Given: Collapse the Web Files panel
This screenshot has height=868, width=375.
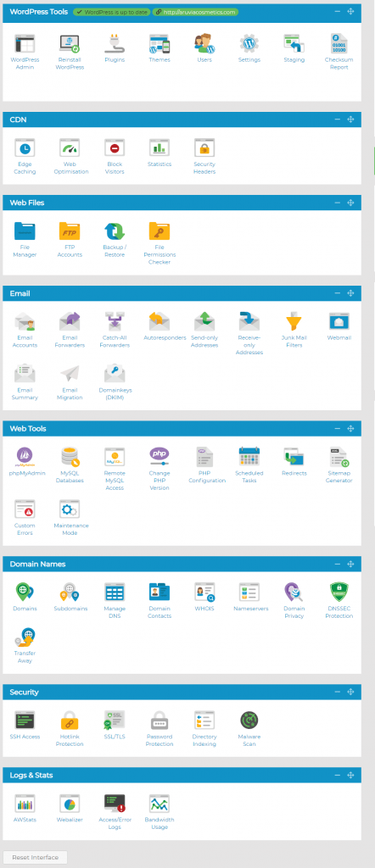Looking at the screenshot, I should tap(338, 203).
